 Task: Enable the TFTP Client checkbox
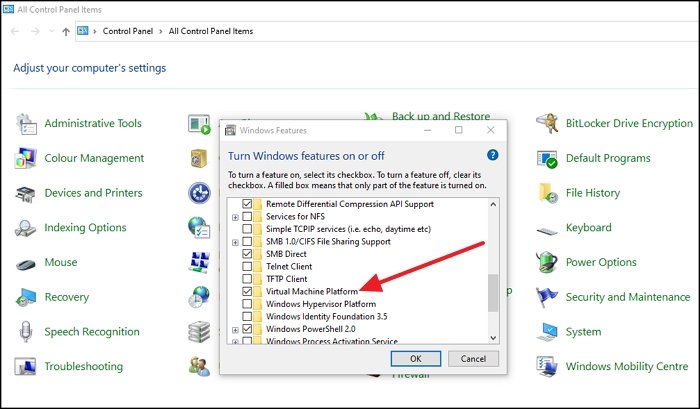coord(247,279)
